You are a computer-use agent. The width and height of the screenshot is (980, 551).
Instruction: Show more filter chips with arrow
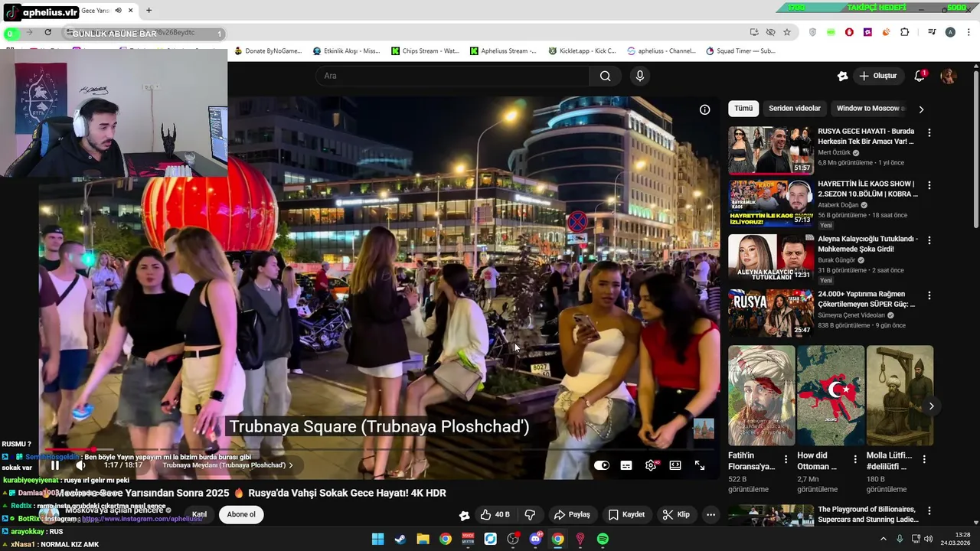(921, 109)
